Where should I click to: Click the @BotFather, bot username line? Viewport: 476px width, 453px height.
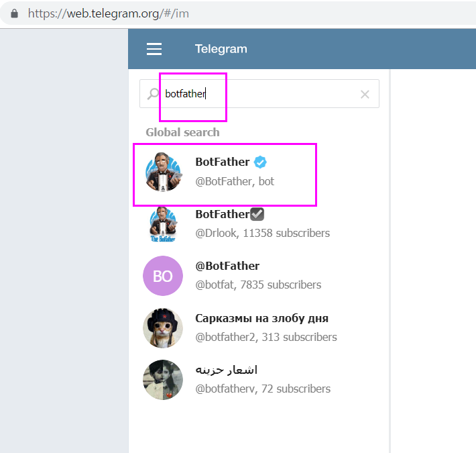click(235, 181)
